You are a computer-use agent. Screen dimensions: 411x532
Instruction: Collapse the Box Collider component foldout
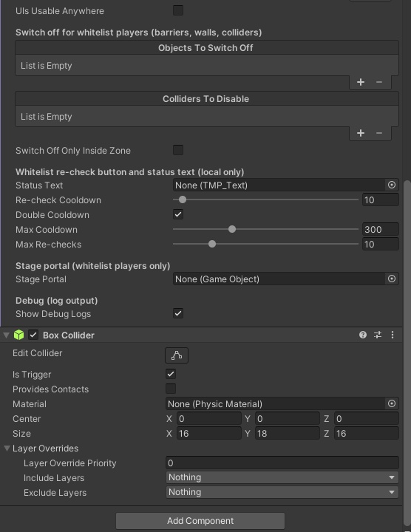(6, 335)
